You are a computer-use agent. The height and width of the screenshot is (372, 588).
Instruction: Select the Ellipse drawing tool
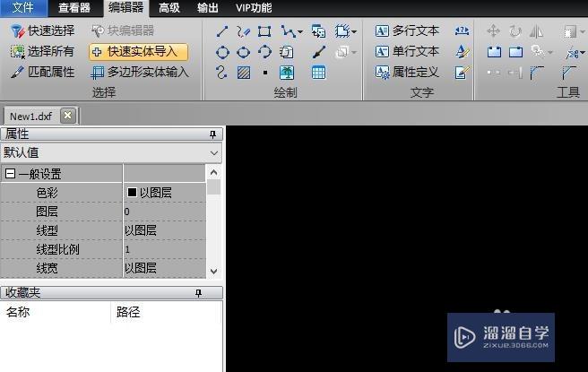pyautogui.click(x=244, y=52)
